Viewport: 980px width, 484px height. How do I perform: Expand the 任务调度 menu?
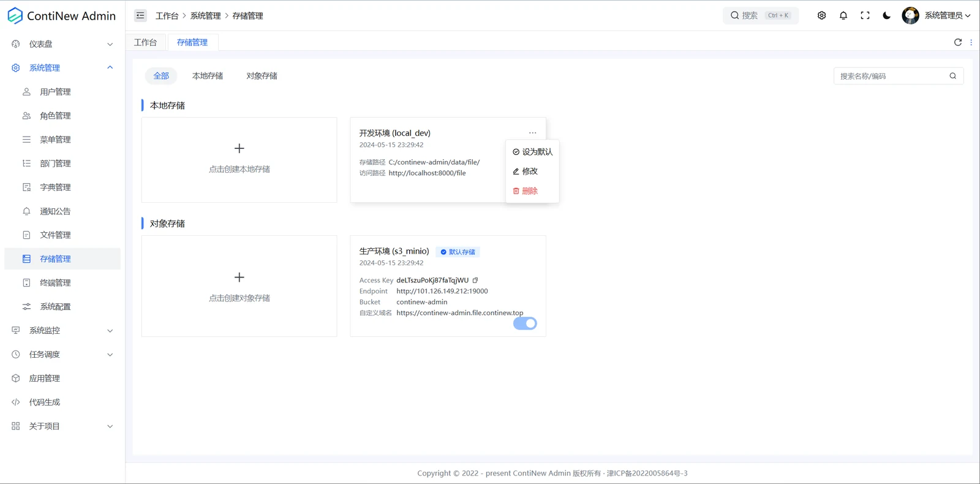click(x=62, y=355)
